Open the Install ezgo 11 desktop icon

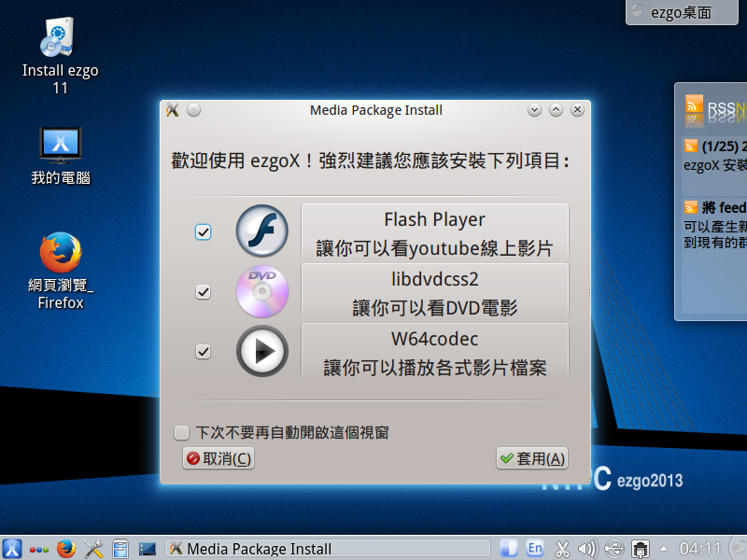pyautogui.click(x=60, y=56)
